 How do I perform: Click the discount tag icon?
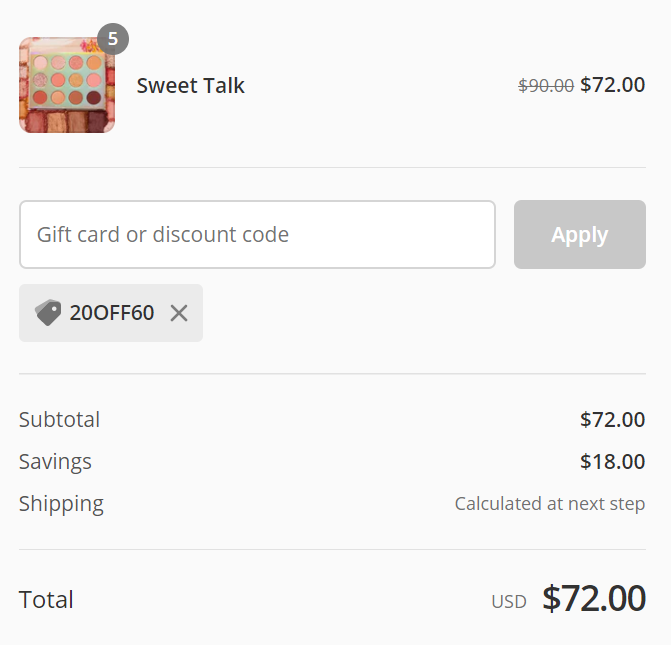[x=48, y=312]
